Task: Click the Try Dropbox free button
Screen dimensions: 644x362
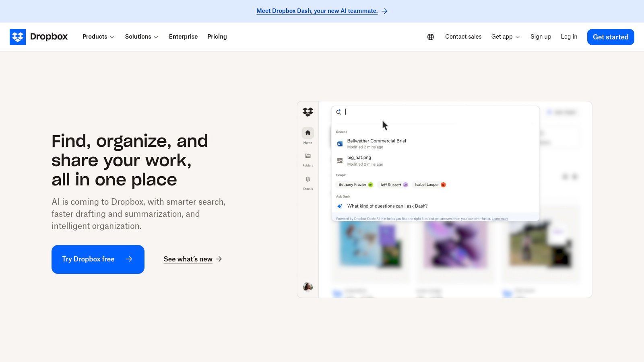Action: (x=98, y=259)
